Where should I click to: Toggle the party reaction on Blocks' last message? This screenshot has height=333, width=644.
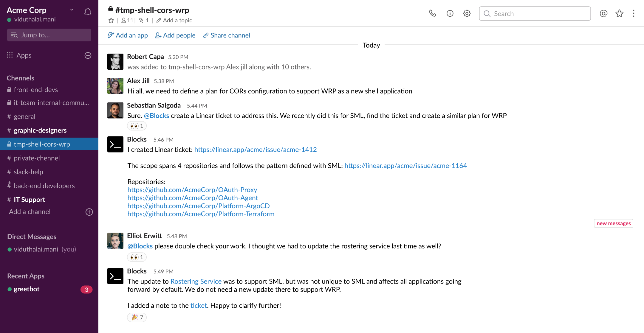coord(137,318)
